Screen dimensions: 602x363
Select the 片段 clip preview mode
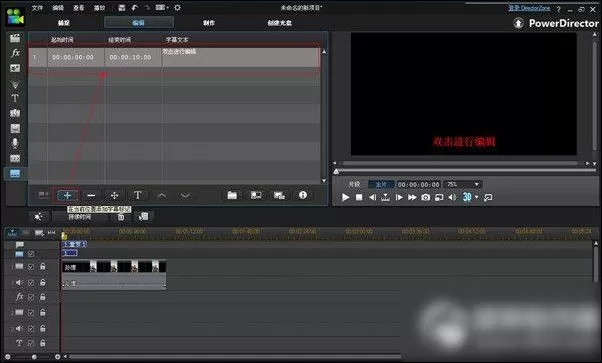tap(354, 184)
